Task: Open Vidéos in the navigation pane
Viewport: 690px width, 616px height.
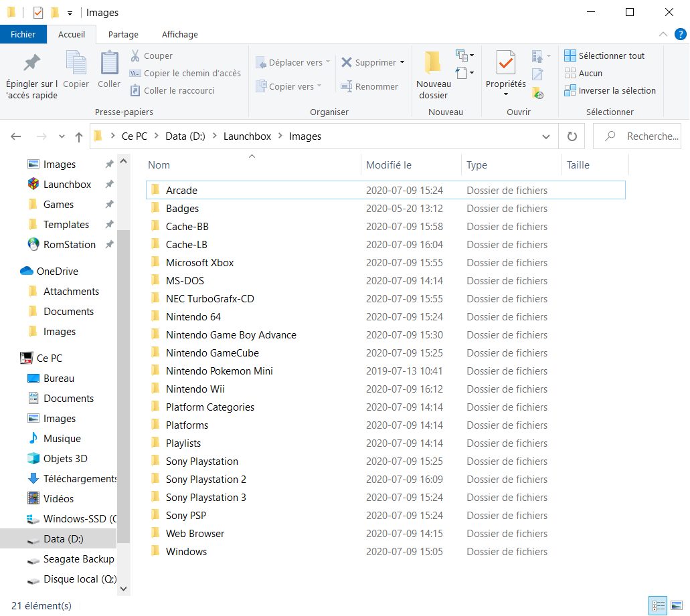Action: tap(50, 498)
